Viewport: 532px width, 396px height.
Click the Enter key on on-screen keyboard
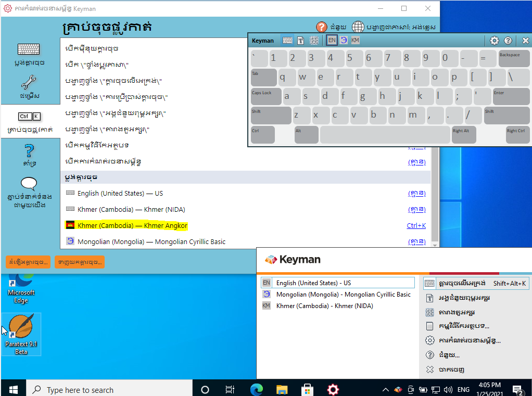pyautogui.click(x=511, y=96)
